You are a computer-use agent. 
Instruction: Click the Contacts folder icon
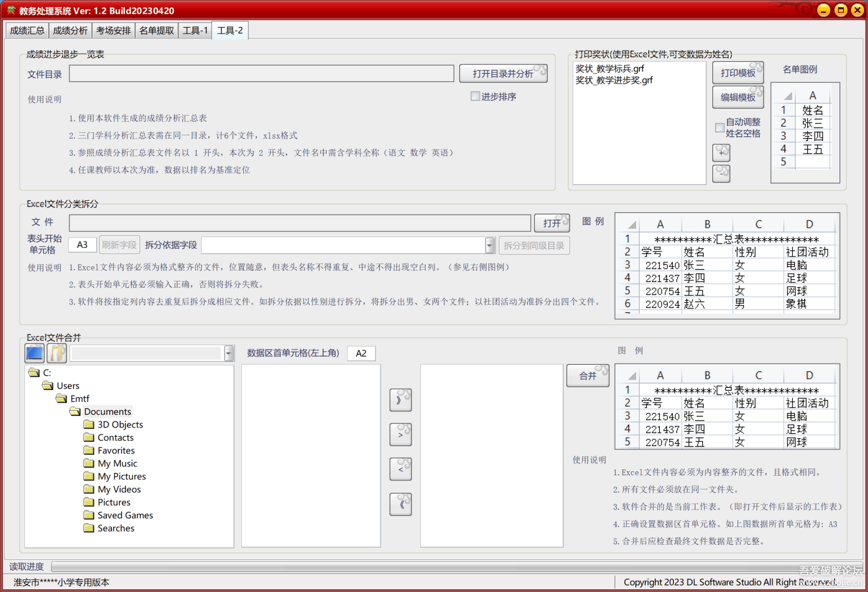coord(89,437)
